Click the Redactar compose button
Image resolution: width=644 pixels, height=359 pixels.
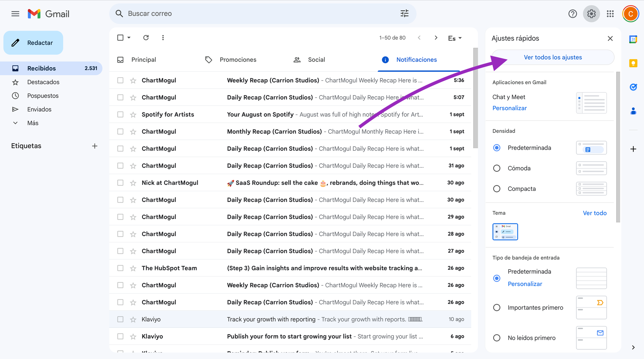tap(33, 43)
